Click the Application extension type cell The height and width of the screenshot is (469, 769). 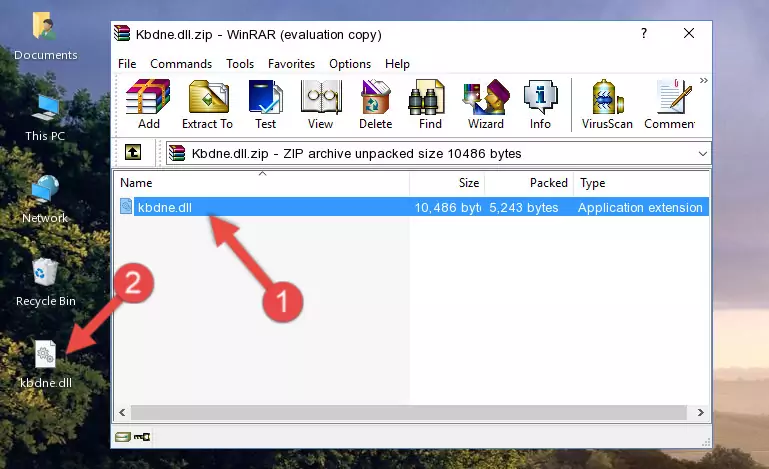pyautogui.click(x=640, y=208)
